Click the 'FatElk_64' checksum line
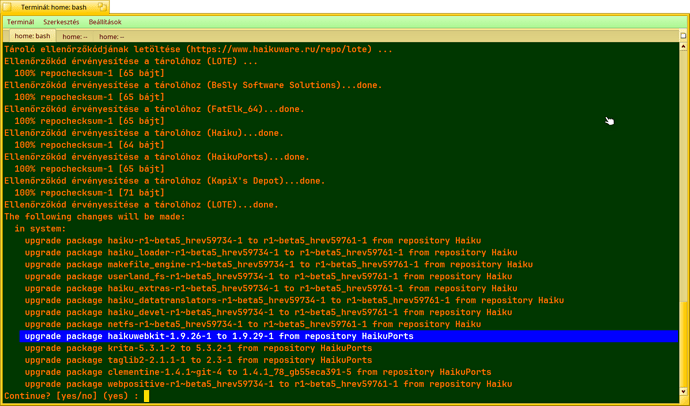 point(154,109)
